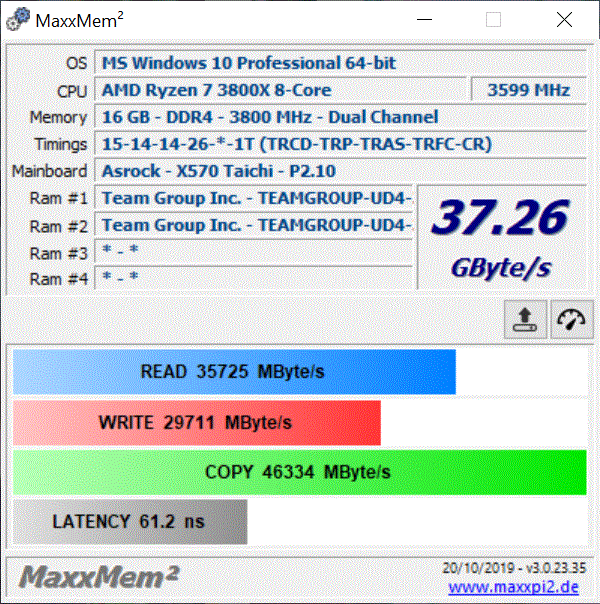Click the 3599 MHz clock field
Image resolution: width=600 pixels, height=604 pixels.
click(529, 90)
